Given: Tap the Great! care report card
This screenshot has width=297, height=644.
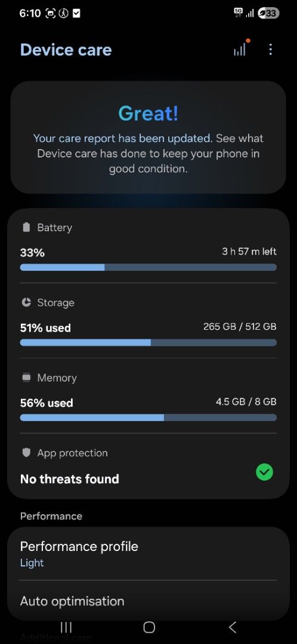Looking at the screenshot, I should point(148,137).
